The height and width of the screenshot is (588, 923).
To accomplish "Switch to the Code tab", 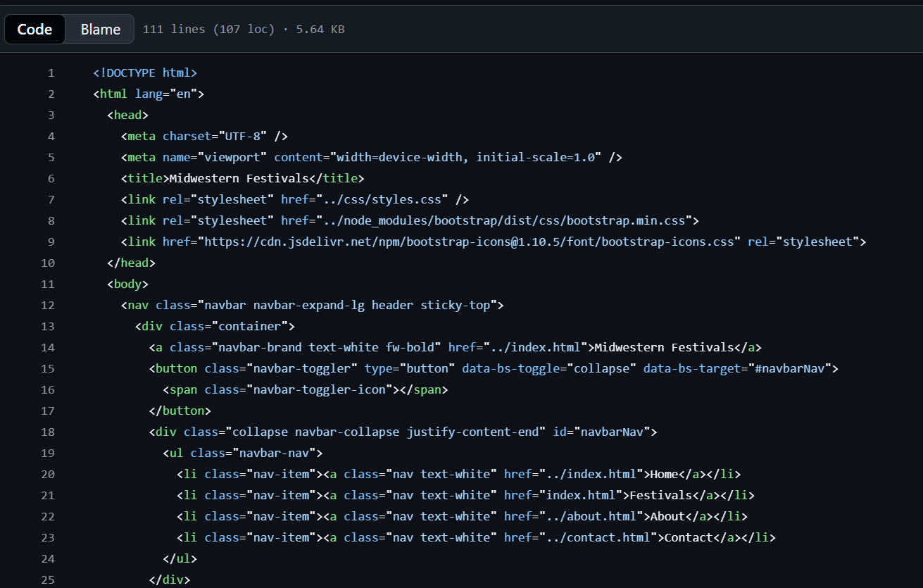I will click(x=35, y=30).
